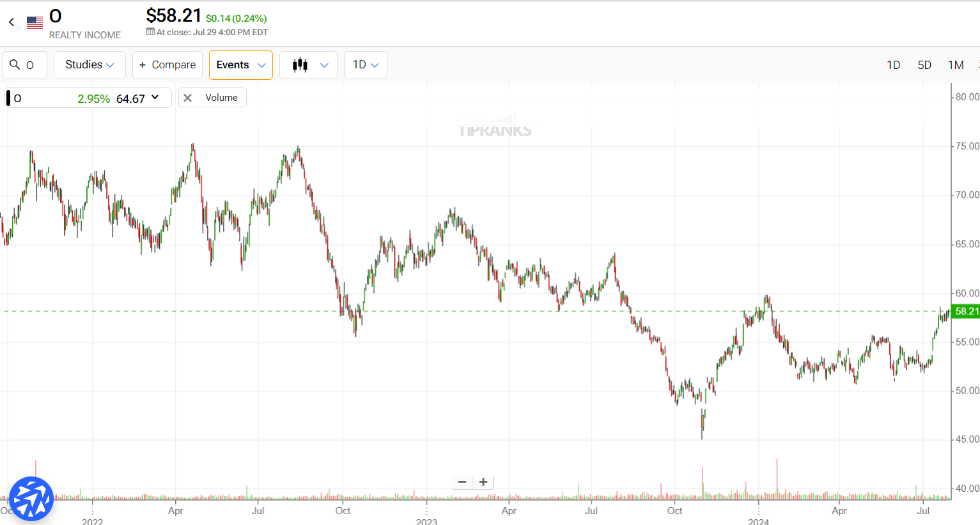The height and width of the screenshot is (525, 980).
Task: Go back using the left arrow
Action: (x=12, y=22)
